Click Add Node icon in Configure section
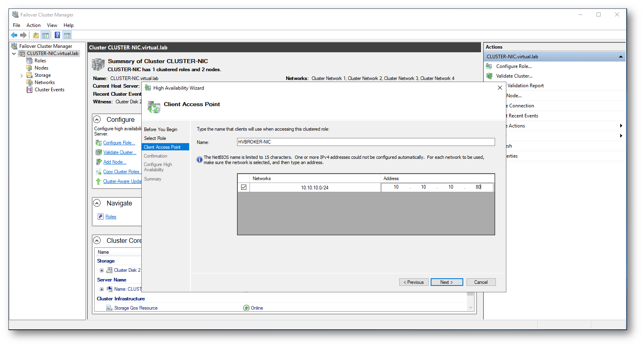 coord(99,162)
